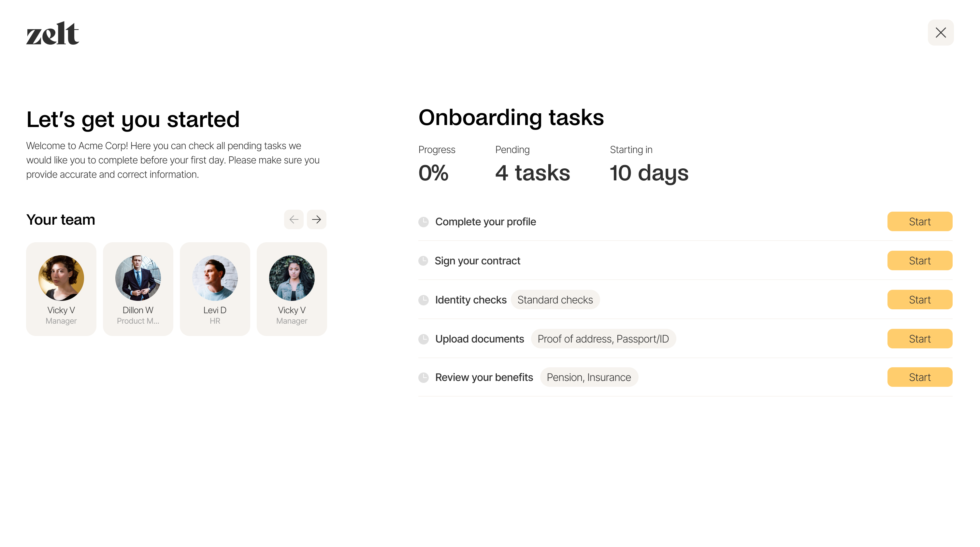Click the forward navigation arrow

click(316, 219)
